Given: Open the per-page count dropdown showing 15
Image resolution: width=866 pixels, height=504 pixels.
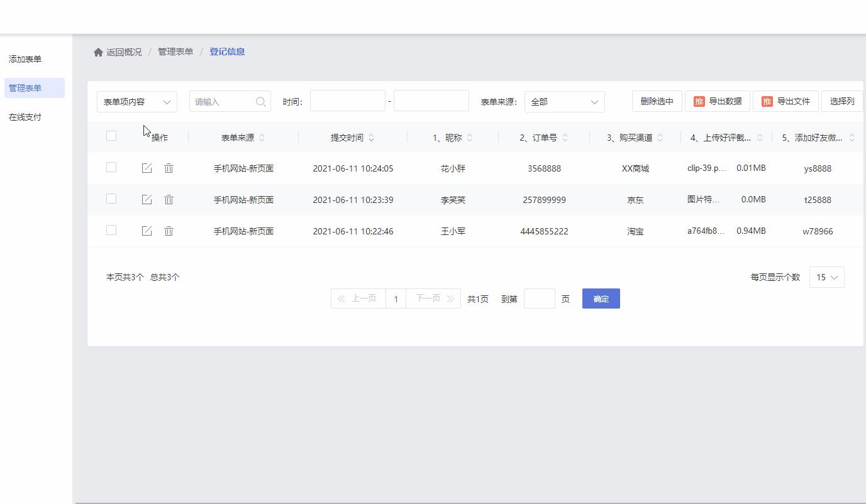Looking at the screenshot, I should 826,277.
